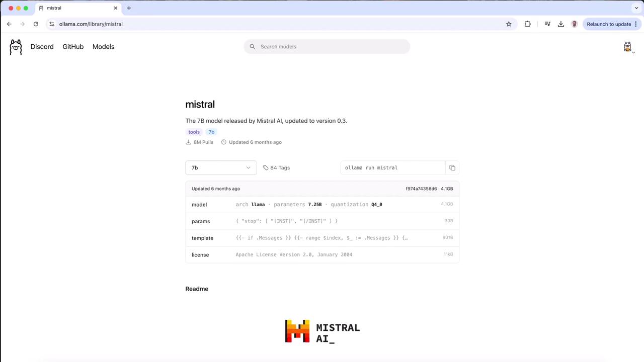Open browser Downloads icon

(x=561, y=24)
